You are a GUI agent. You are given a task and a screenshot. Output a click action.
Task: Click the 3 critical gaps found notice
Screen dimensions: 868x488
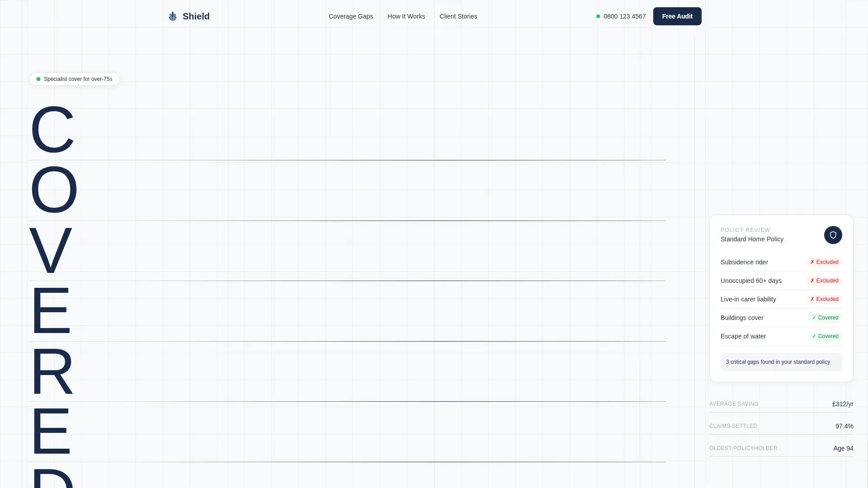coord(781,362)
